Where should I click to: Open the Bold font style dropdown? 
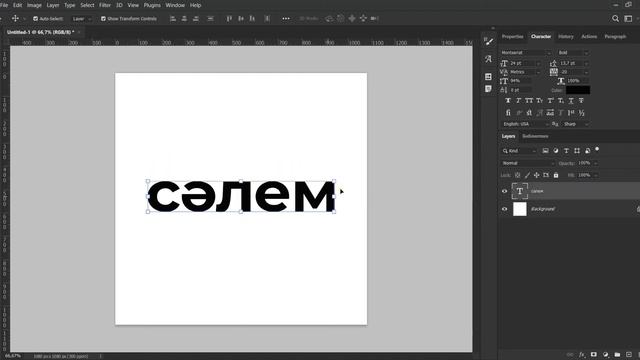(573, 53)
